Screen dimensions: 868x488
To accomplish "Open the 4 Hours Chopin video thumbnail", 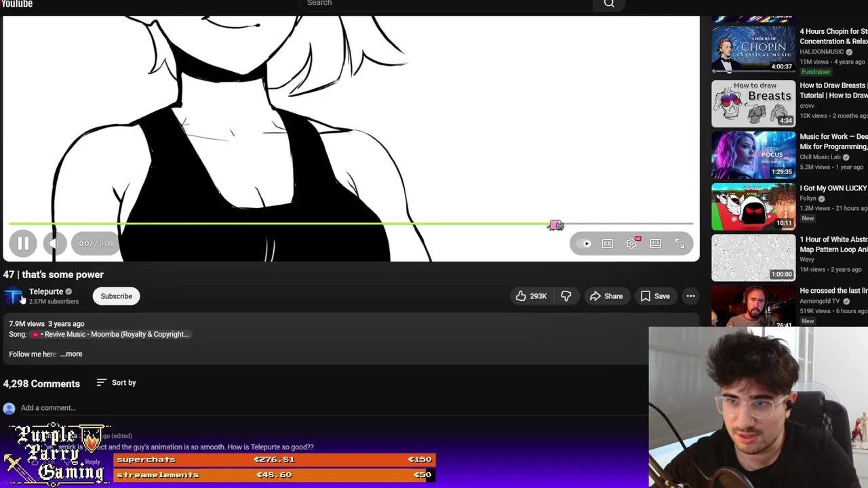I will [753, 49].
